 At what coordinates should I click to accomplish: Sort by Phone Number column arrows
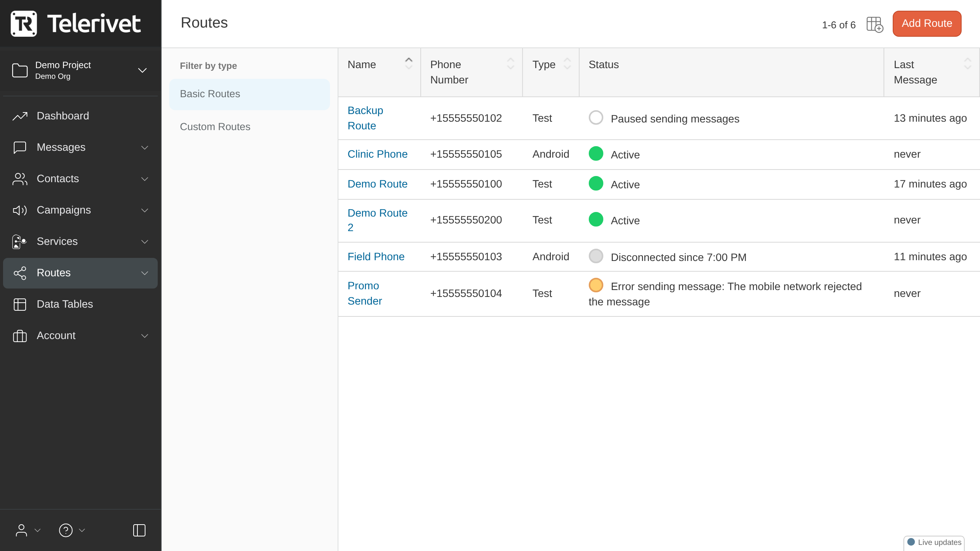[511, 64]
